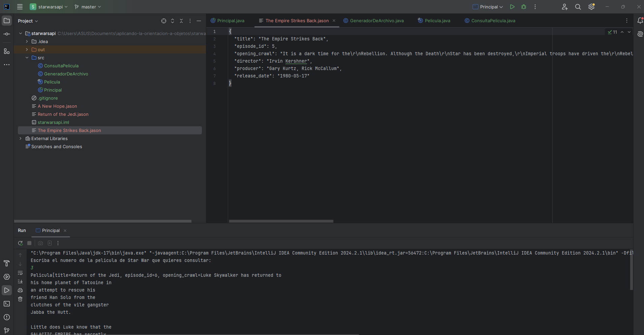Switch to Pelicula.java tab

[x=434, y=21]
